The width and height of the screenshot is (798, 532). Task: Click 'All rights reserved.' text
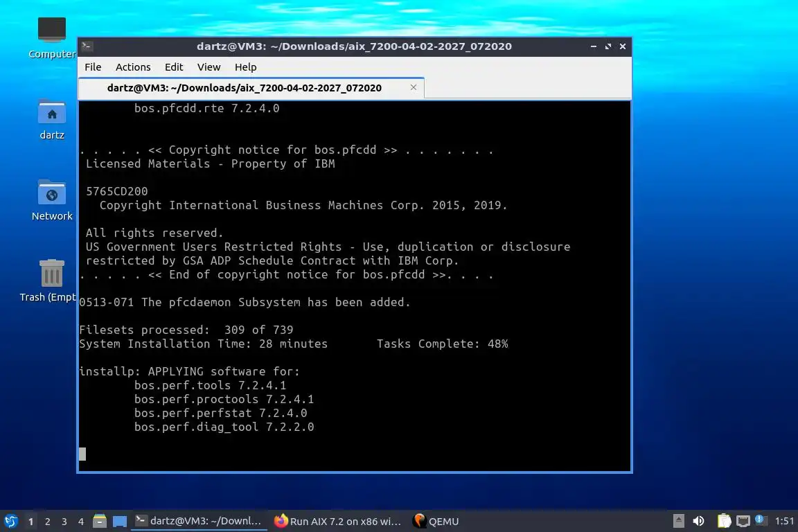click(x=154, y=233)
